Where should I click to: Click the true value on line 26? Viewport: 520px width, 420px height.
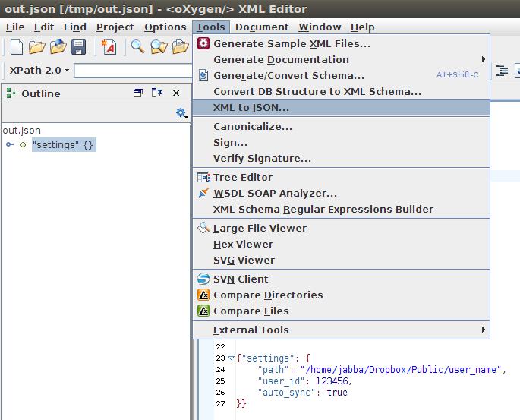[337, 392]
